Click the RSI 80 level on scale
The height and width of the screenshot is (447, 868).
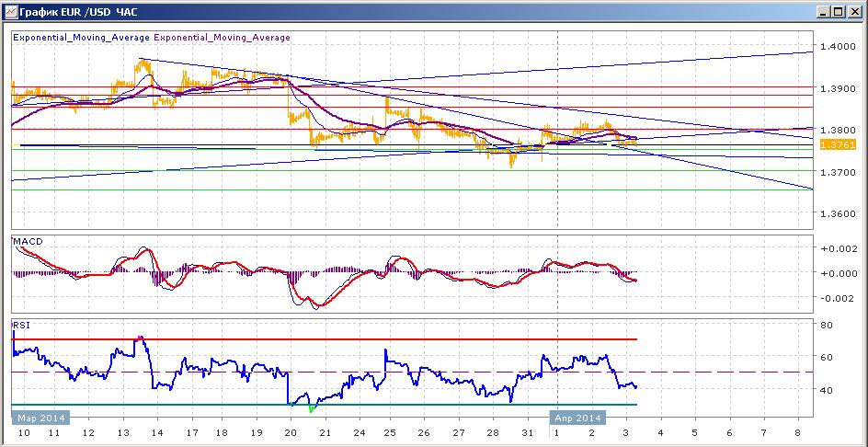(x=826, y=325)
